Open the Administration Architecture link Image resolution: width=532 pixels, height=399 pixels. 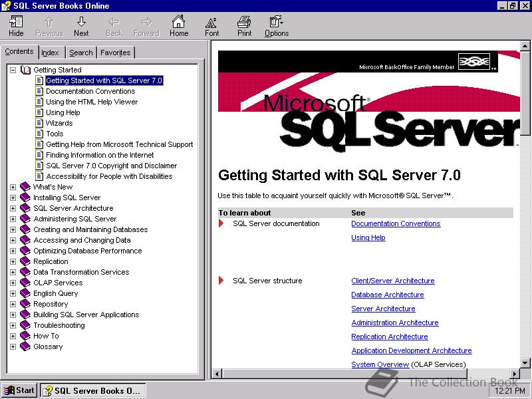click(395, 323)
